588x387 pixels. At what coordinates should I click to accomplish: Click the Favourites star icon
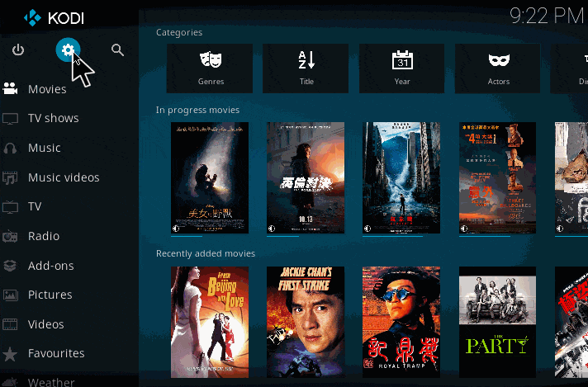click(10, 354)
